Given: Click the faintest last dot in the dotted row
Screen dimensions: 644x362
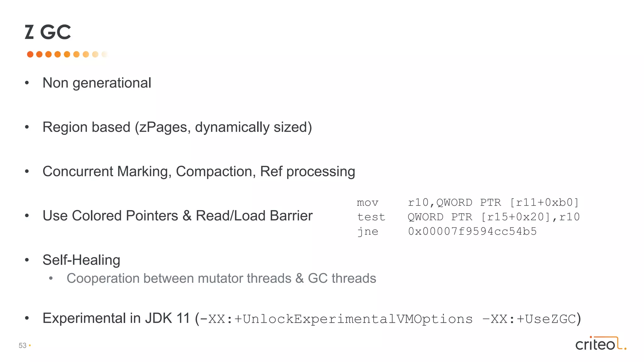Looking at the screenshot, I should tap(104, 54).
